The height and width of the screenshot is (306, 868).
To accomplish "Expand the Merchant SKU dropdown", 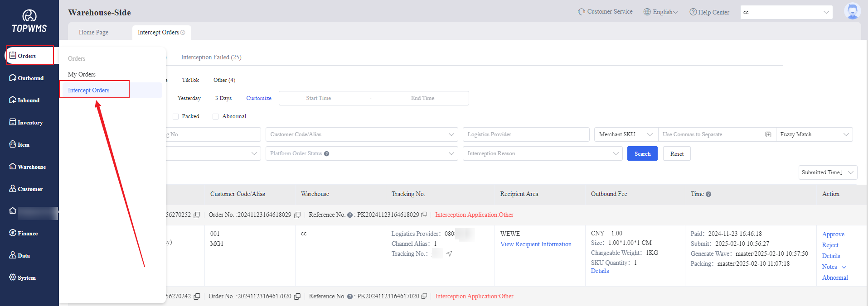I will pyautogui.click(x=626, y=134).
